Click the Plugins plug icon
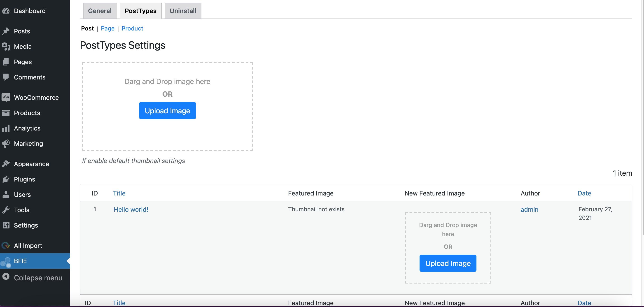 (x=6, y=179)
